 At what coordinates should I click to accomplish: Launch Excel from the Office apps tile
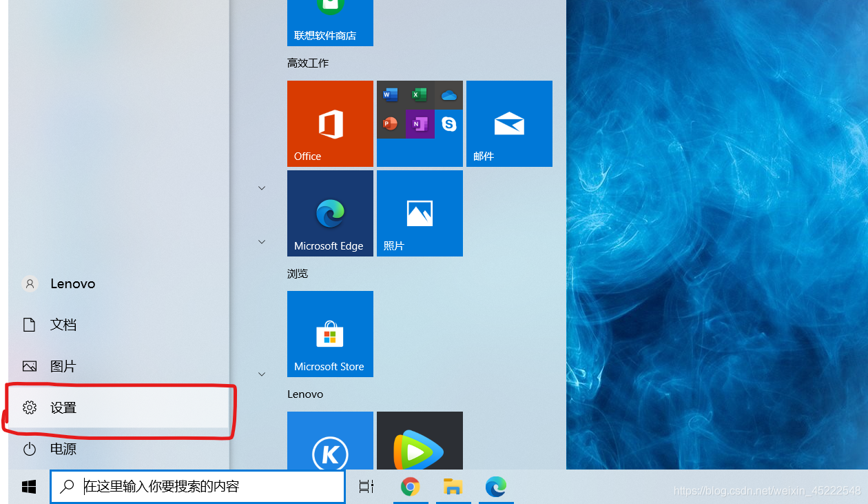pyautogui.click(x=420, y=95)
